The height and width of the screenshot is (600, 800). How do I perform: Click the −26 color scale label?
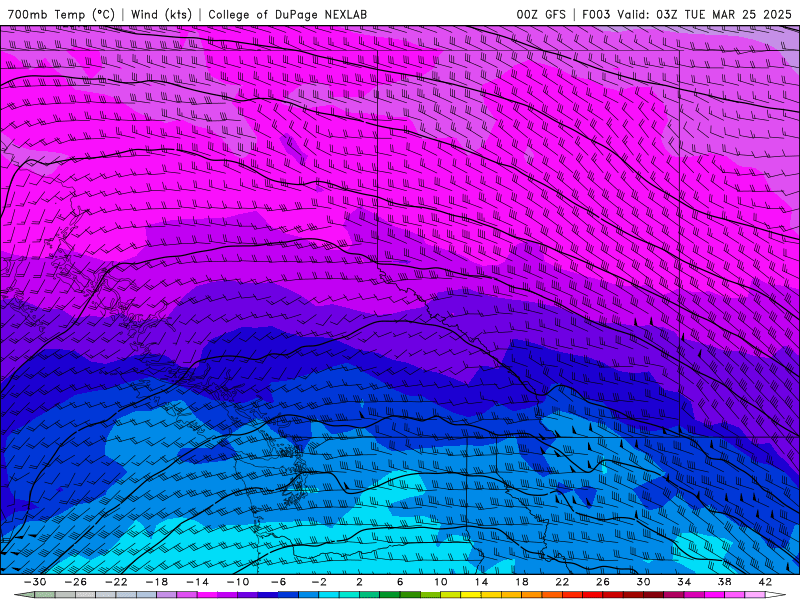pyautogui.click(x=76, y=582)
